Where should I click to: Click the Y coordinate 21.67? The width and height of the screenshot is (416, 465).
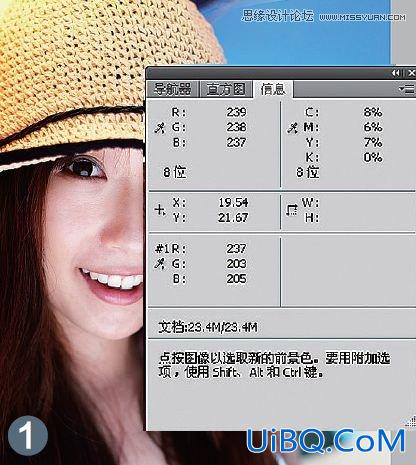(x=233, y=218)
